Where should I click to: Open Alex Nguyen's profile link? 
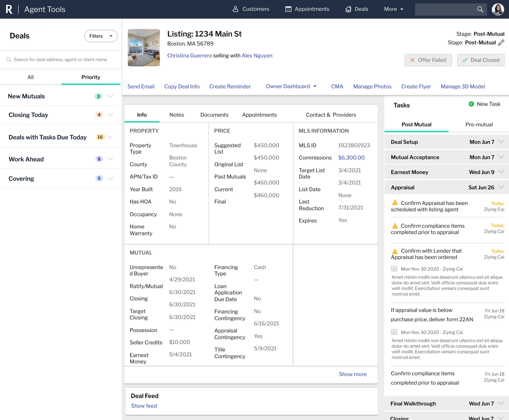click(x=257, y=55)
